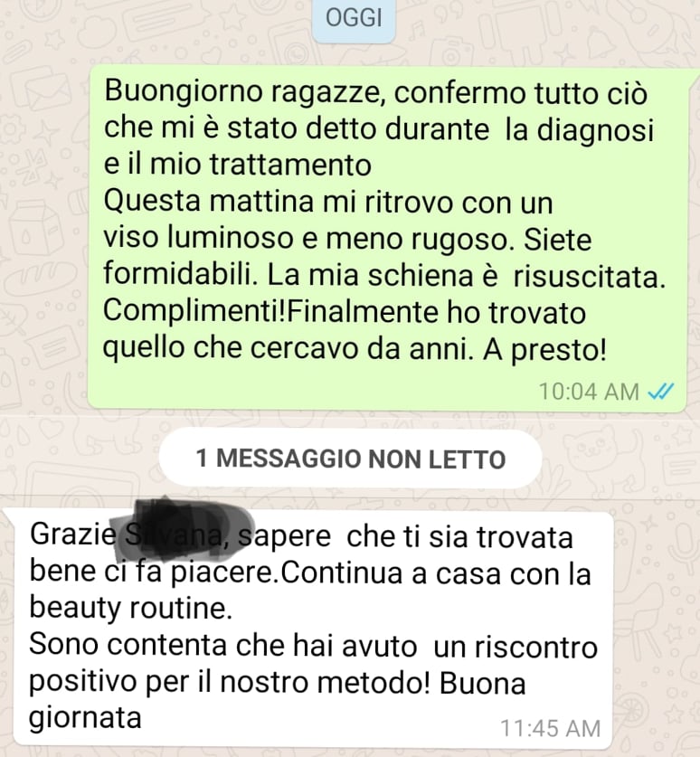The width and height of the screenshot is (700, 757).
Task: Click the 10:04 AM timestamp
Action: [589, 392]
